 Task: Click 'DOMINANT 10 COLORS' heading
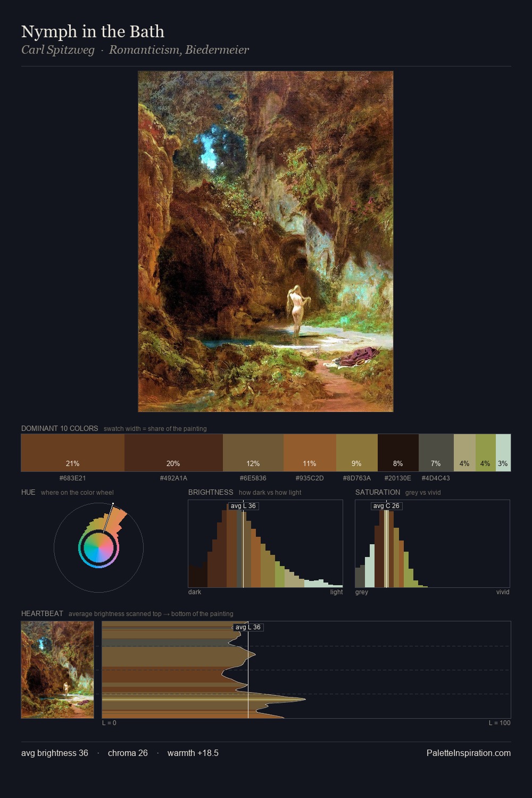tap(60, 428)
